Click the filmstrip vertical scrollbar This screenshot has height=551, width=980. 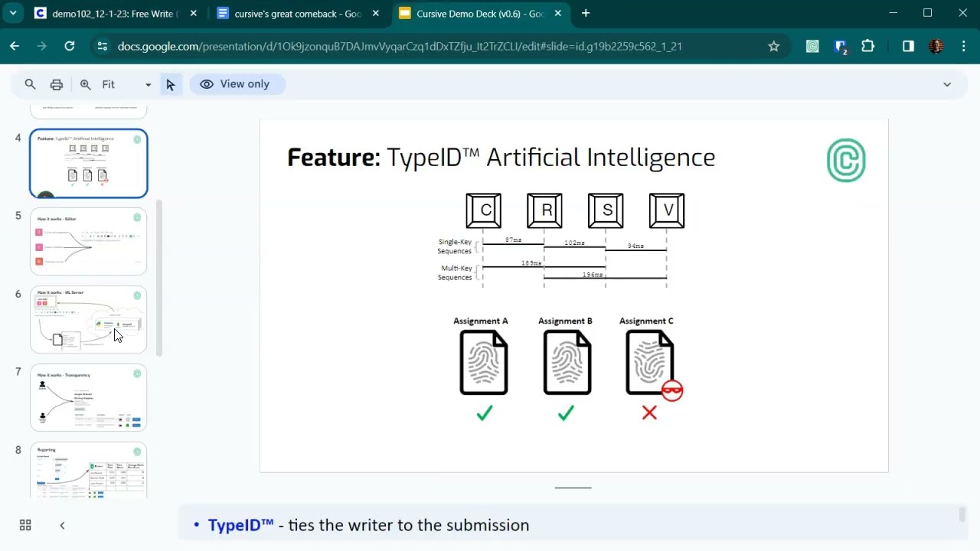159,278
